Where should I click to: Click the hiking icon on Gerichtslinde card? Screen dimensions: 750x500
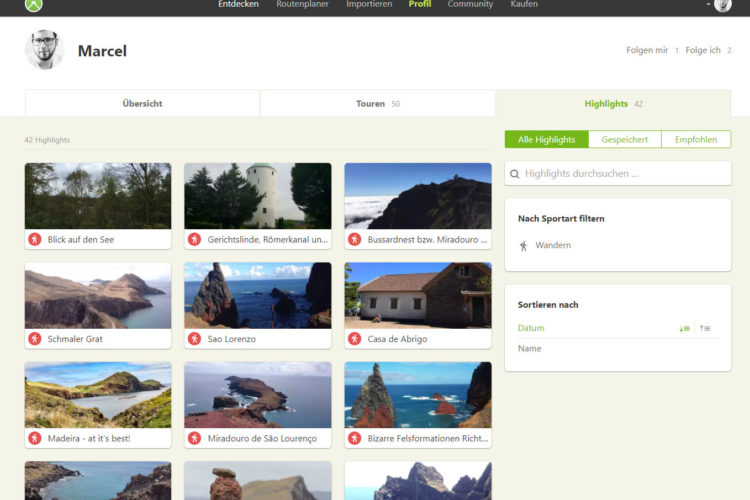pos(194,239)
